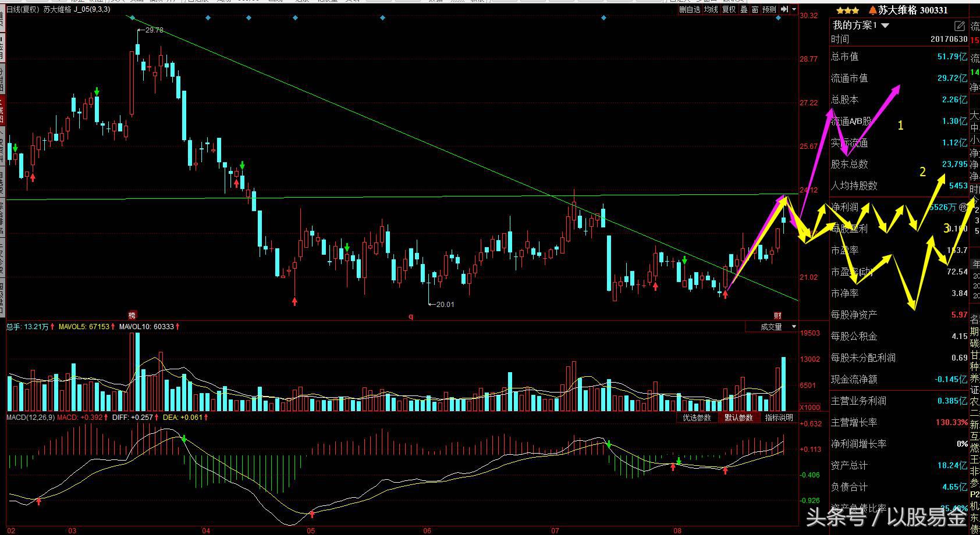Click the 现金流净额 value -0.145亿
This screenshot has height=535, width=980.
pyautogui.click(x=950, y=379)
